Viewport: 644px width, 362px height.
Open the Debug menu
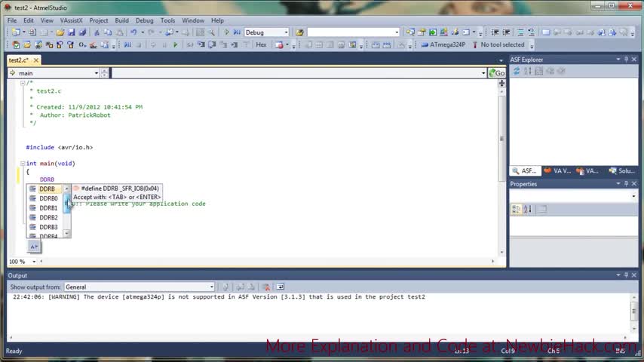point(145,20)
